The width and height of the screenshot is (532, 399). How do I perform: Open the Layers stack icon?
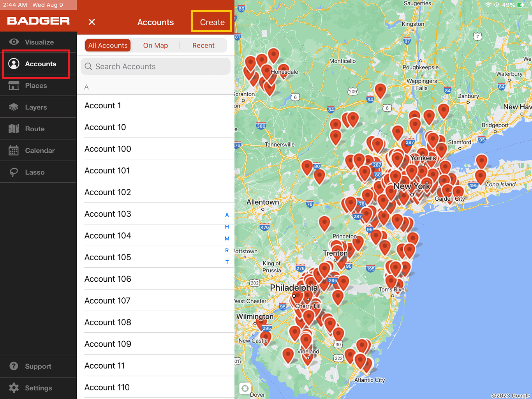coord(14,107)
